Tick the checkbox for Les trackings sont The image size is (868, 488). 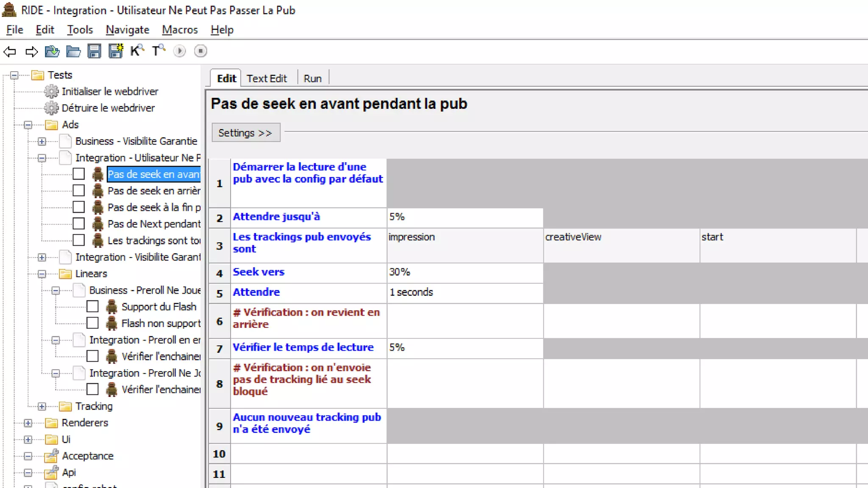point(78,240)
